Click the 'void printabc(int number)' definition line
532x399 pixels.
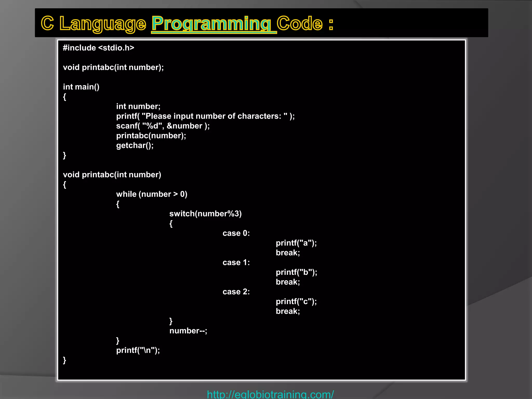click(x=112, y=175)
